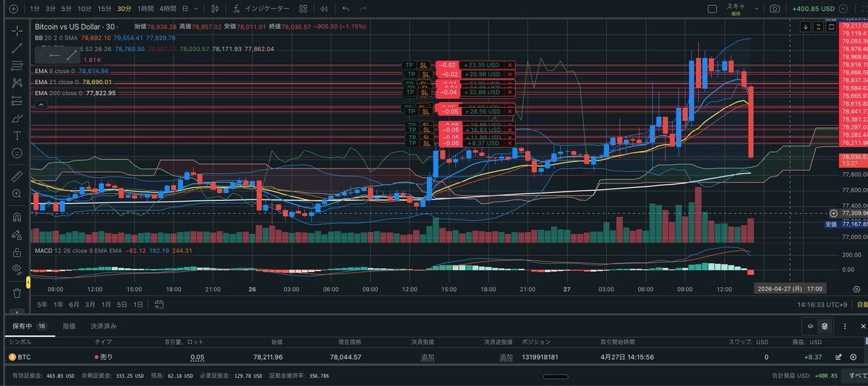Click the trend line in floating toolbar
868x386 pixels.
pyautogui.click(x=72, y=55)
